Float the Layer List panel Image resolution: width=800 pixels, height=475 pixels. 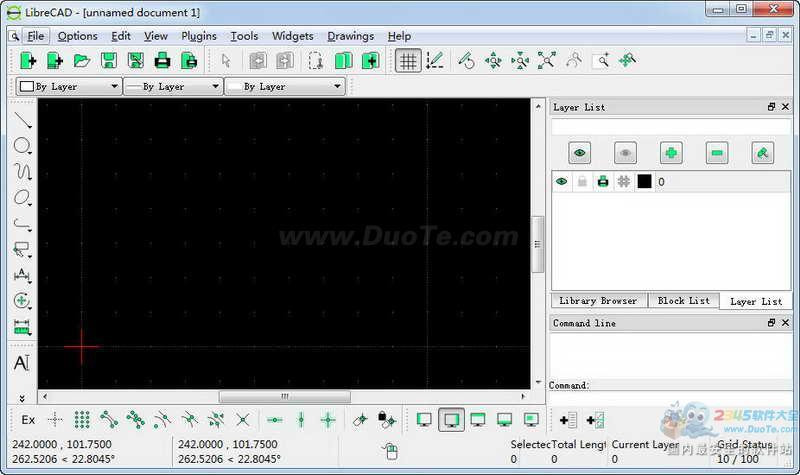click(771, 107)
